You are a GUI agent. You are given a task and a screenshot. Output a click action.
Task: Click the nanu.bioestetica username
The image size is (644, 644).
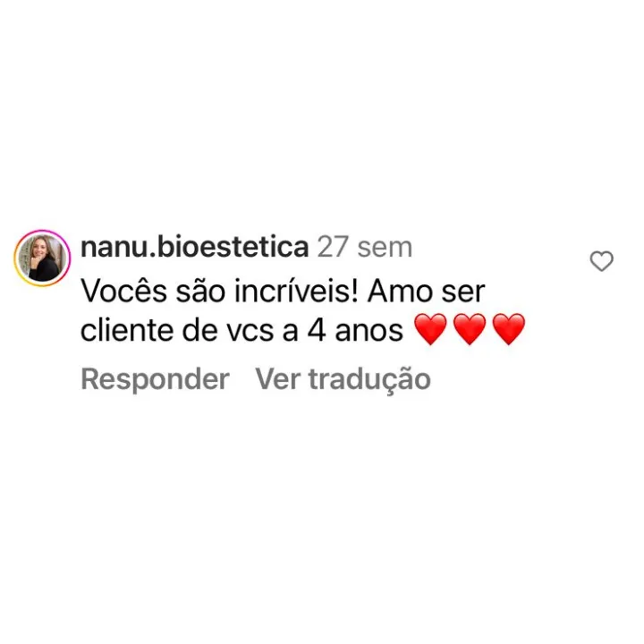click(x=195, y=247)
